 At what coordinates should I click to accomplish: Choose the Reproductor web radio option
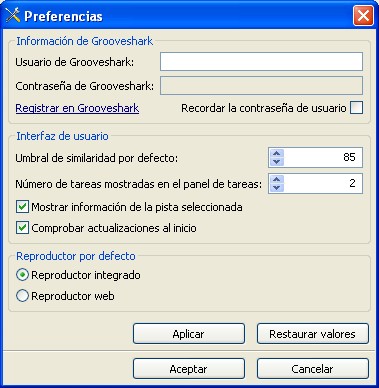pos(22,296)
